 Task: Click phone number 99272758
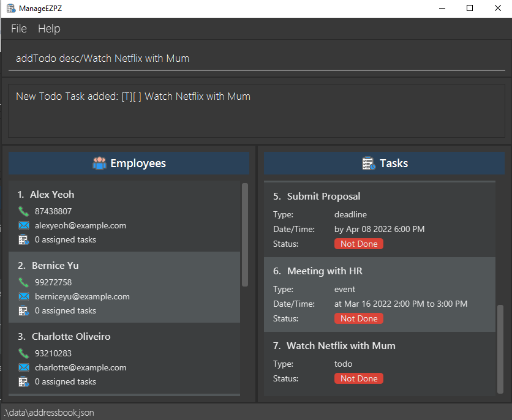[x=53, y=282]
